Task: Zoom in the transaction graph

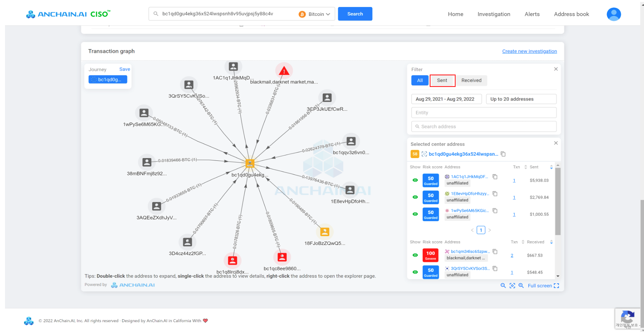Action: 521,286
